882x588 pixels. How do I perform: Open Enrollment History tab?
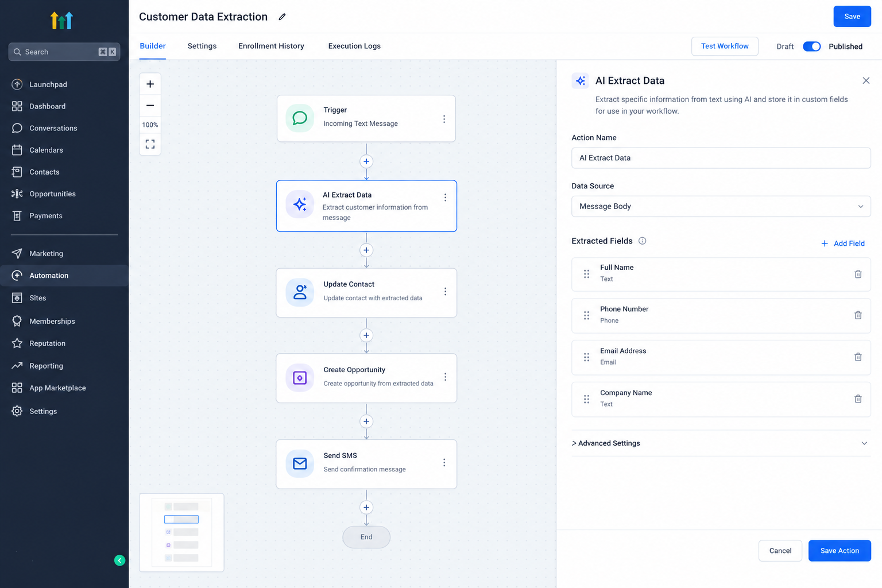tap(271, 46)
